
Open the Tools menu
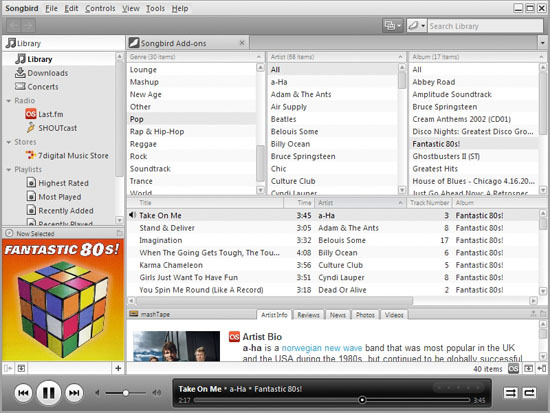point(155,8)
